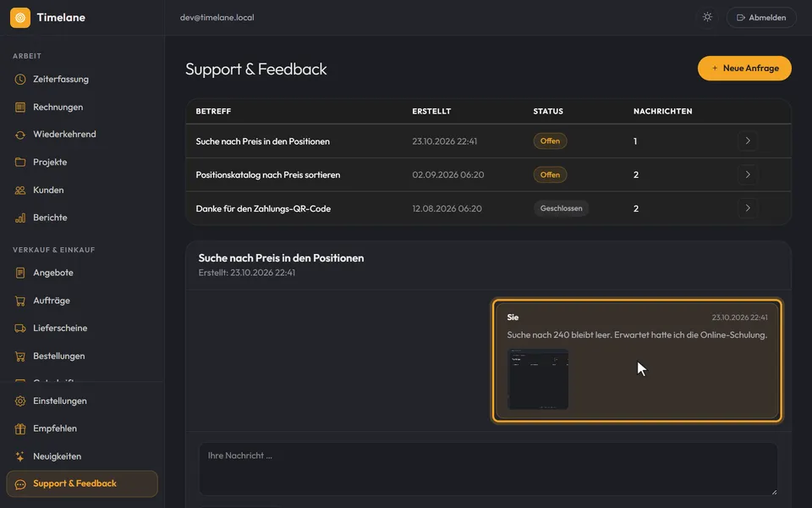Image resolution: width=812 pixels, height=508 pixels.
Task: Click the ERSTELLT column header
Action: tap(431, 112)
